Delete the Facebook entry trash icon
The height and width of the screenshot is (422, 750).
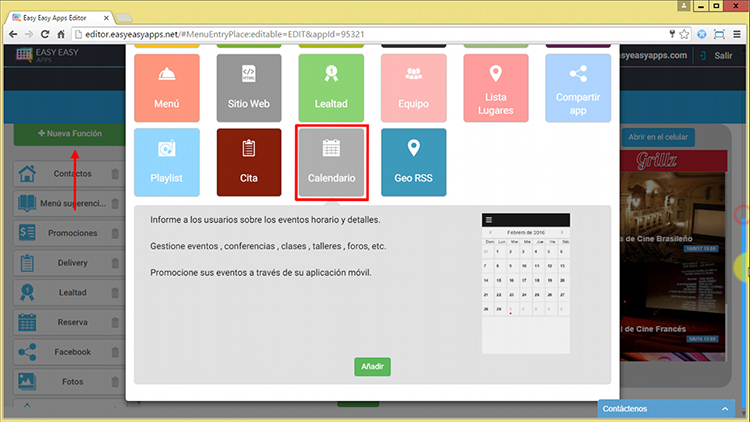115,352
